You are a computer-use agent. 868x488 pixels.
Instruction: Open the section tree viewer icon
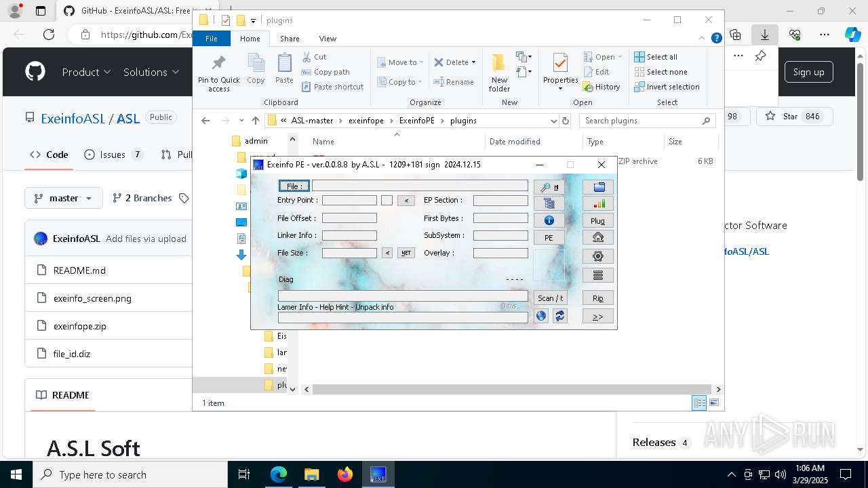549,203
